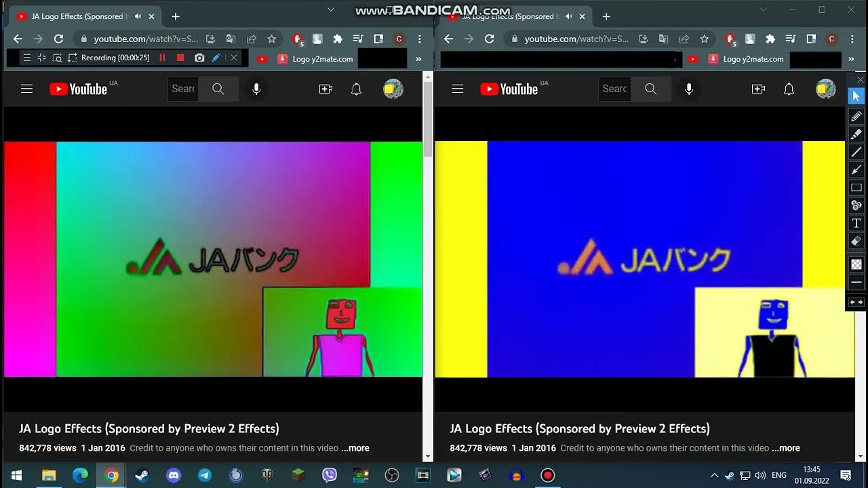Click the video player in left window
Image resolution: width=868 pixels, height=488 pixels.
pos(213,259)
